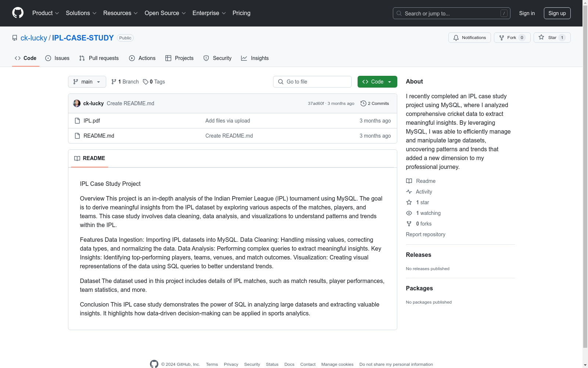View the 2 Commits history

coord(375,103)
